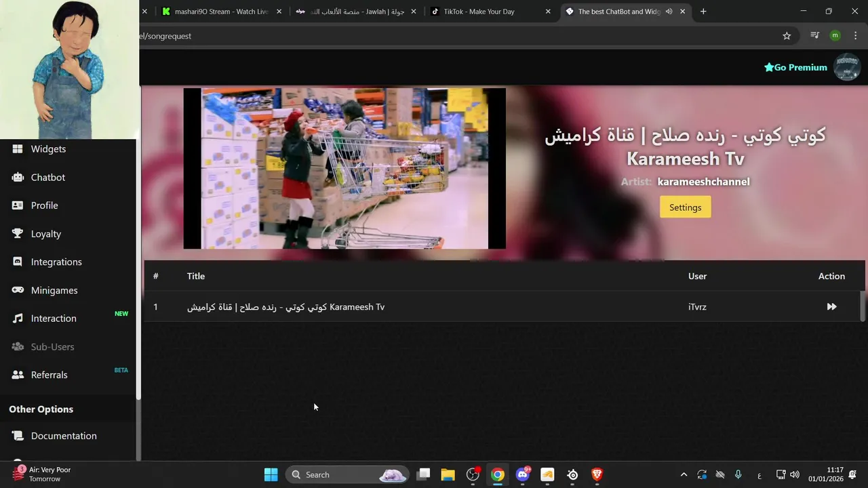
Task: Open the Chrome profile avatar
Action: click(835, 36)
